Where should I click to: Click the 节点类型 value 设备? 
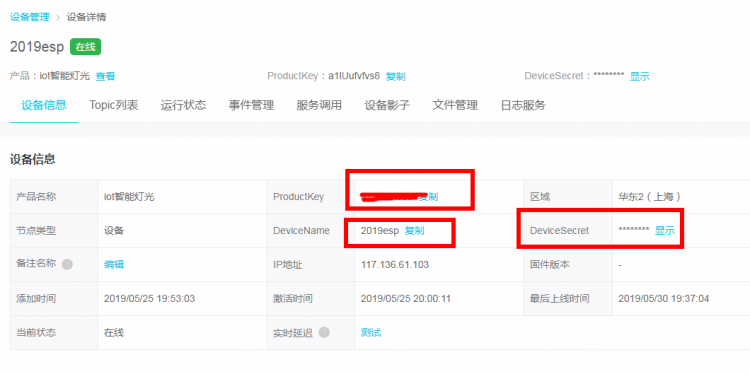[x=114, y=231]
